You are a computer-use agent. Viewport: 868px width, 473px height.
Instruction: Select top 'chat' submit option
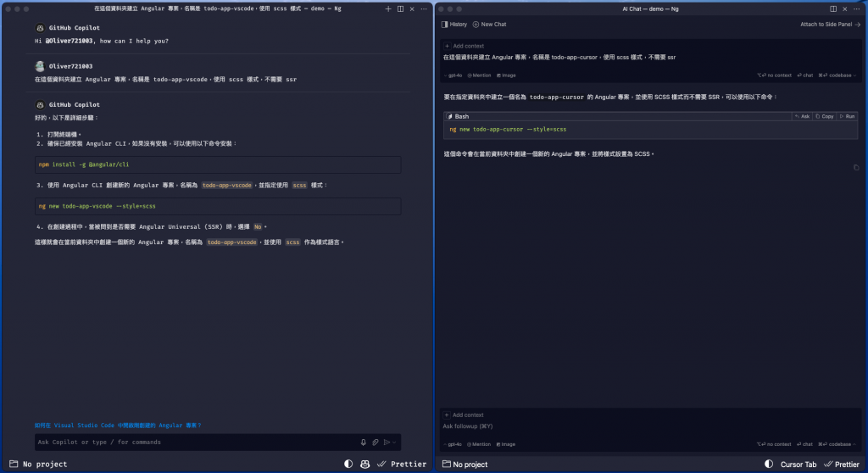805,75
